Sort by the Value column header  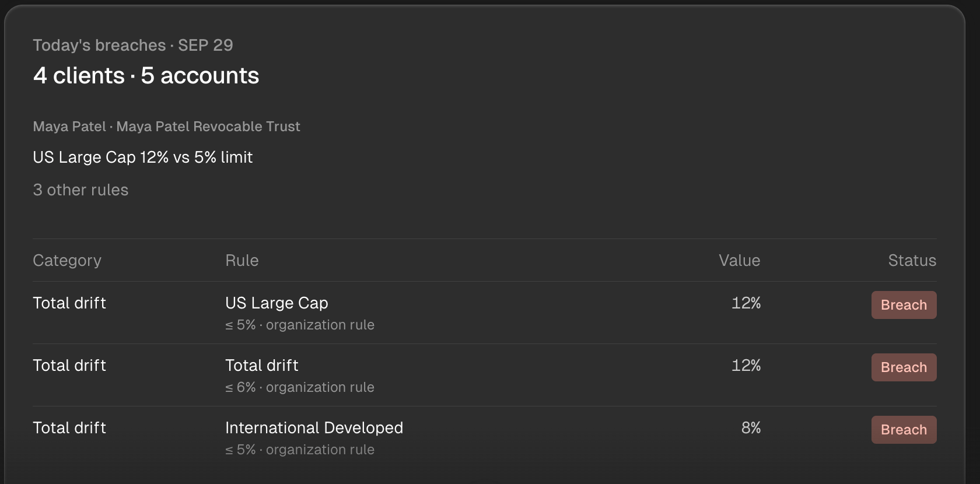[x=739, y=261]
